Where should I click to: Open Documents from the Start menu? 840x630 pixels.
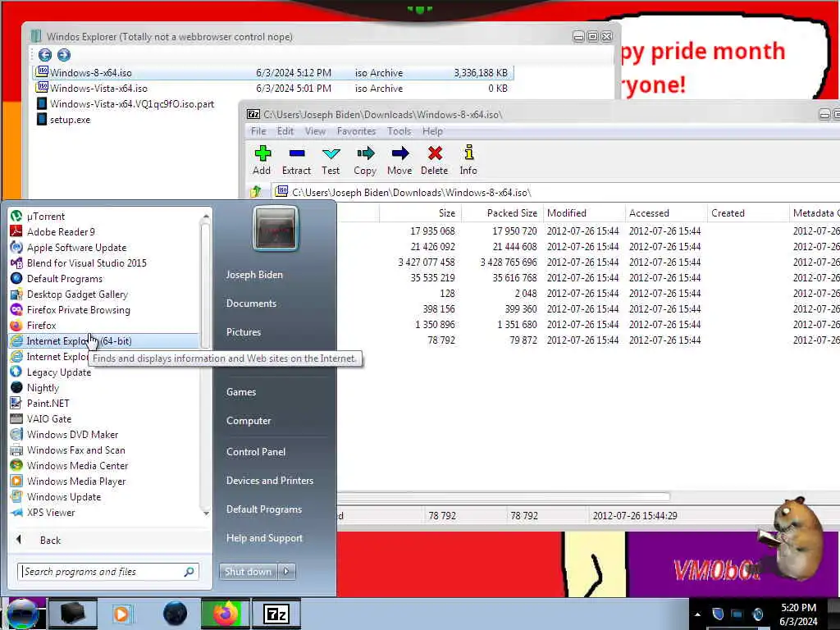pos(251,304)
